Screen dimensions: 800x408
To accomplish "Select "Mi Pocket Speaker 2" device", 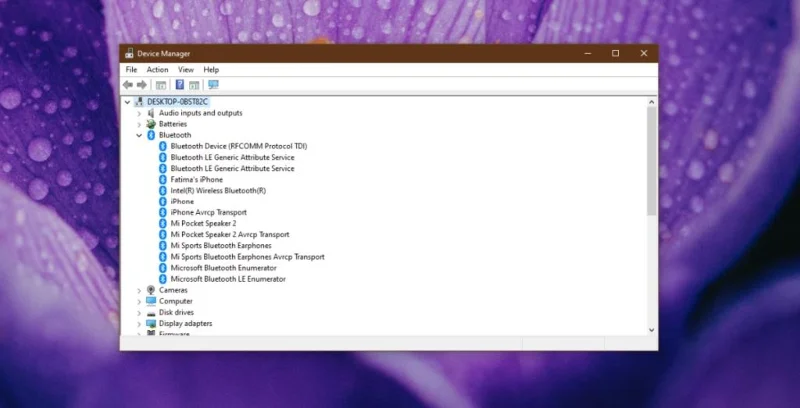I will [203, 223].
